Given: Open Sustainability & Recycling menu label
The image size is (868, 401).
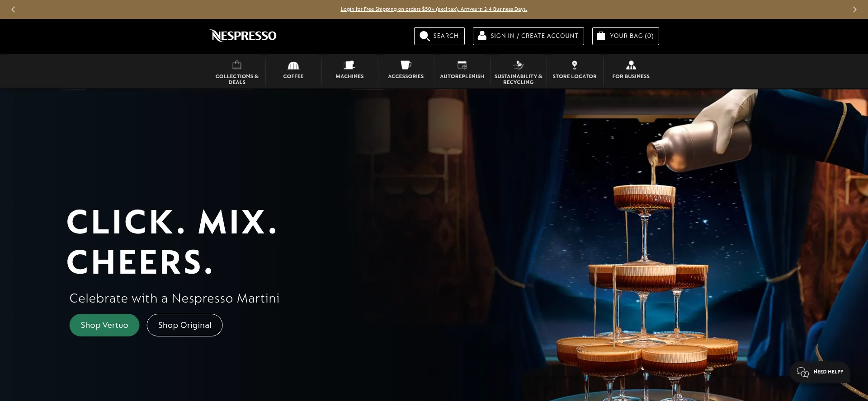Looking at the screenshot, I should (x=519, y=79).
